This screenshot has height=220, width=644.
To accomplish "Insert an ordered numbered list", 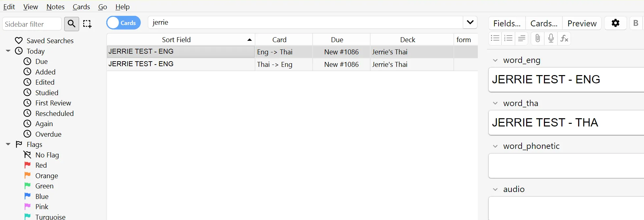I will (x=508, y=38).
